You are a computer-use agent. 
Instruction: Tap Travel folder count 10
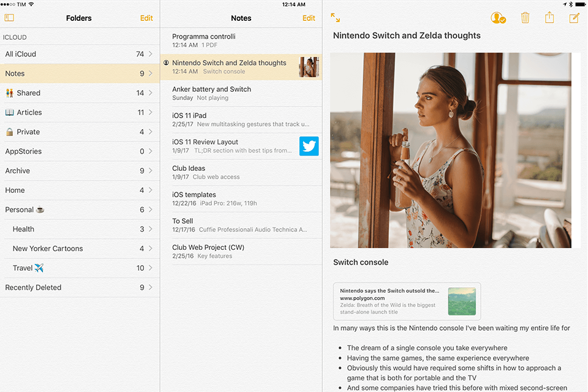[140, 268]
